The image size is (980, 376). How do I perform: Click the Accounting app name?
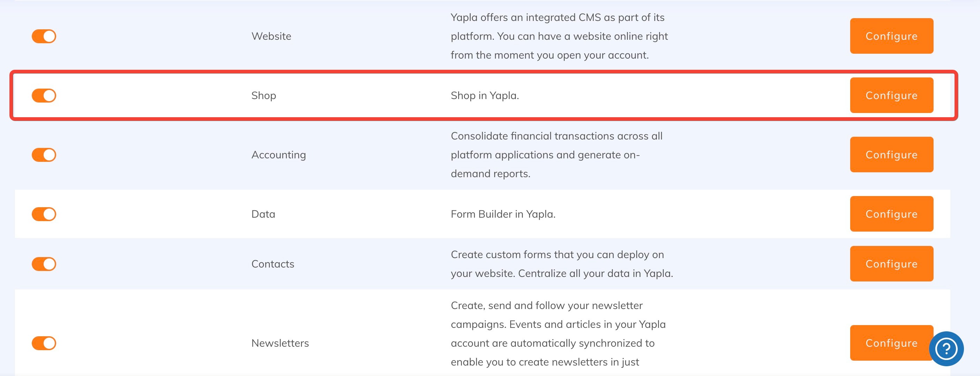click(278, 155)
